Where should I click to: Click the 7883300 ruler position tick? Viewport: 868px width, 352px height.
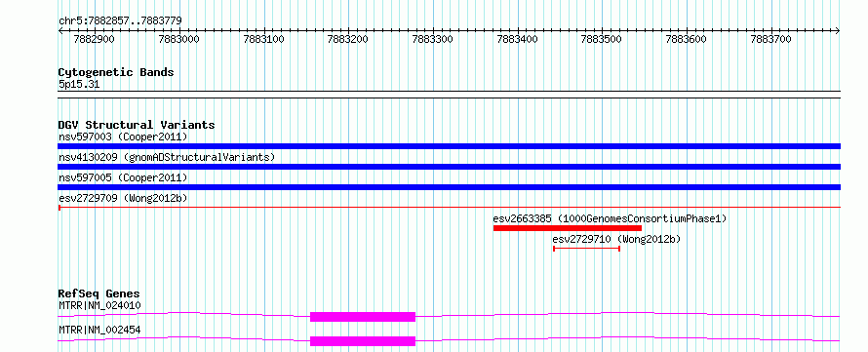433,39
